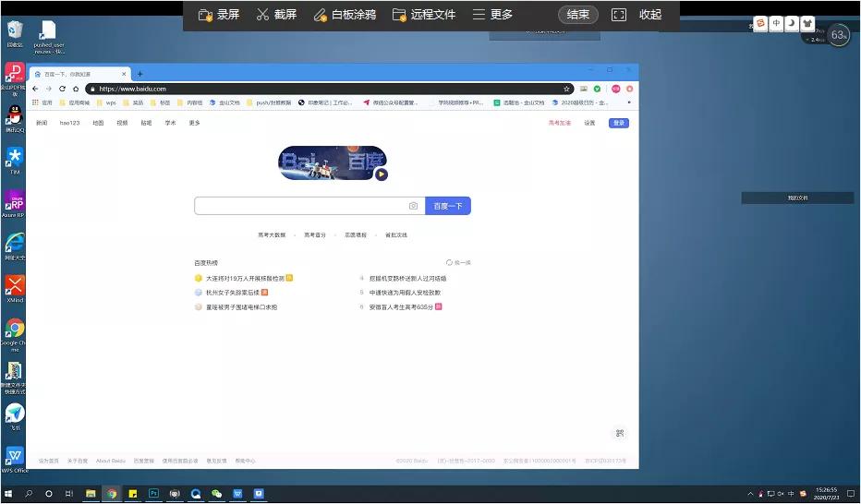The width and height of the screenshot is (861, 504).
Task: Open 远程文件 remote files
Action: coord(424,15)
